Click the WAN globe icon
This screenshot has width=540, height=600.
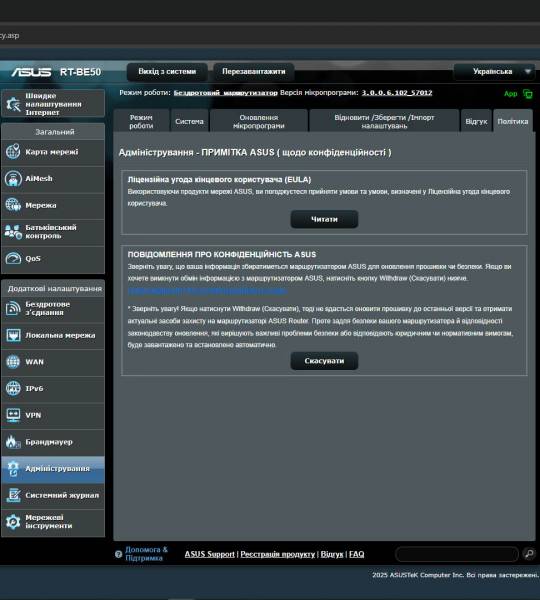click(x=13, y=362)
